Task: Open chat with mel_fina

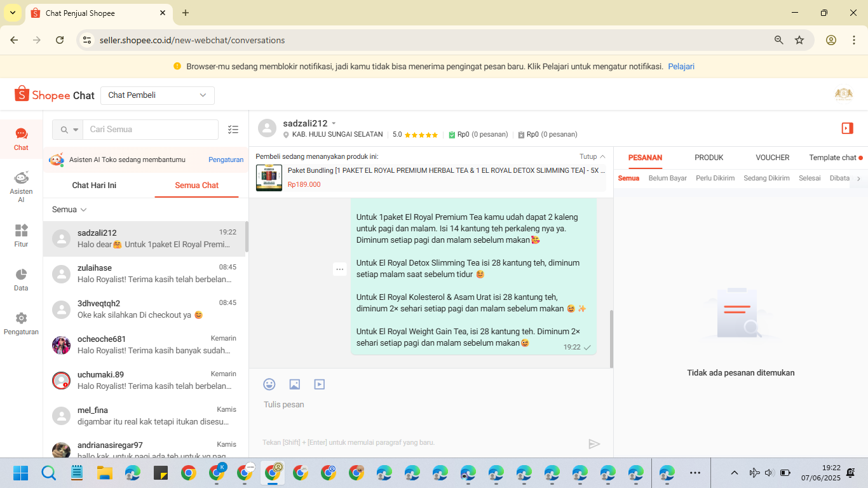Action: click(x=144, y=416)
